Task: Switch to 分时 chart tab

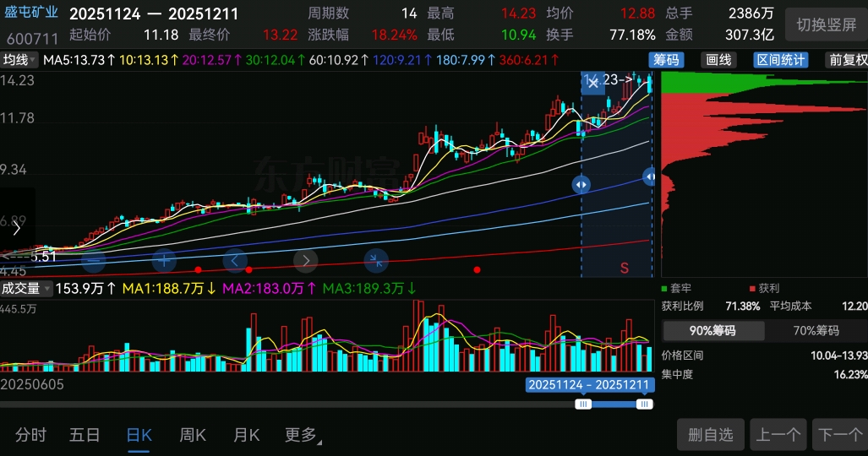Action: pos(30,435)
